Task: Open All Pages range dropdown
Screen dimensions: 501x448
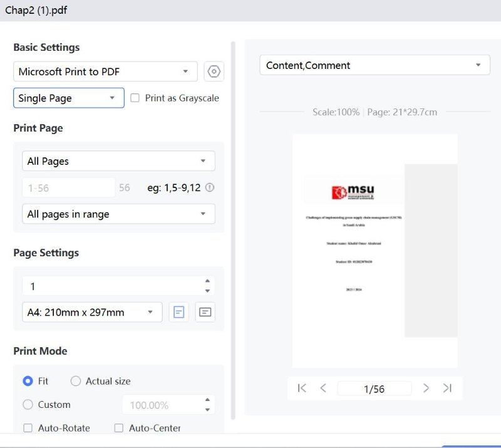Action: tap(118, 161)
